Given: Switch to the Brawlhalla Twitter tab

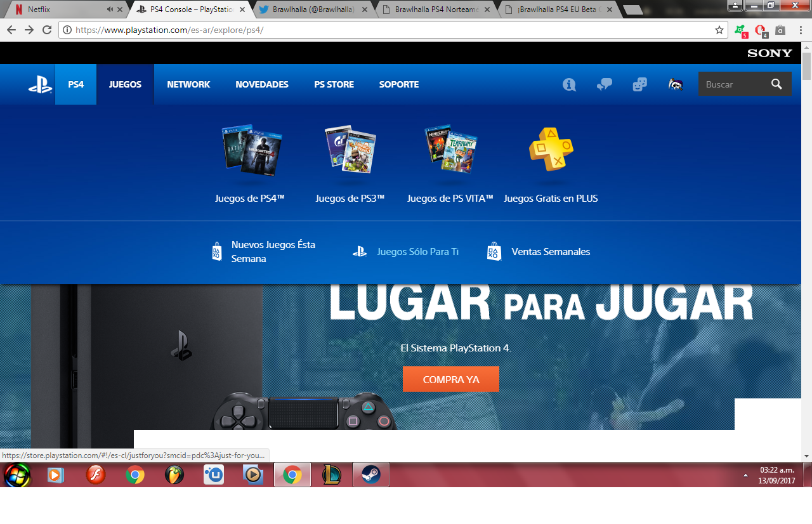Looking at the screenshot, I should pos(312,10).
